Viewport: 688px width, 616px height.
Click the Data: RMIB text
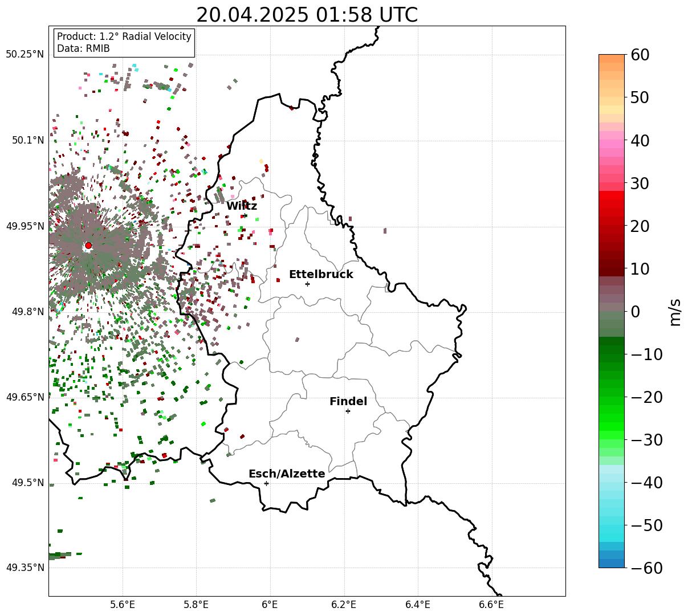coord(83,48)
